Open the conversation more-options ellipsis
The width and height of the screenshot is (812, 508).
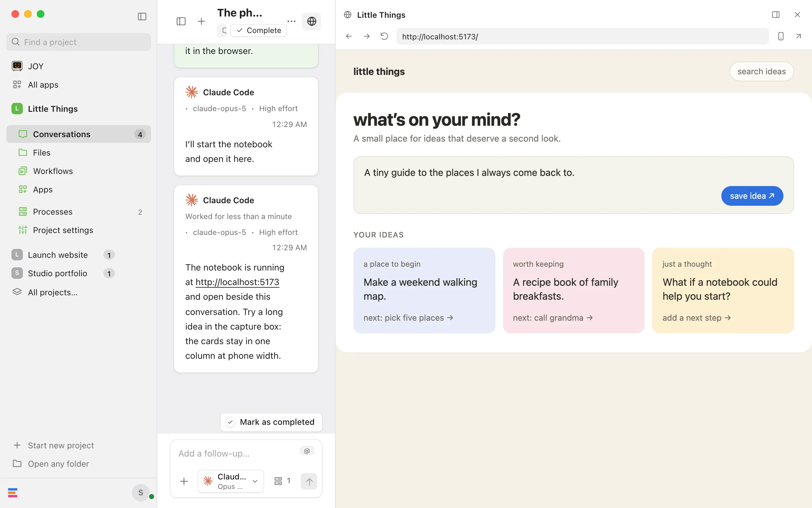click(x=291, y=22)
